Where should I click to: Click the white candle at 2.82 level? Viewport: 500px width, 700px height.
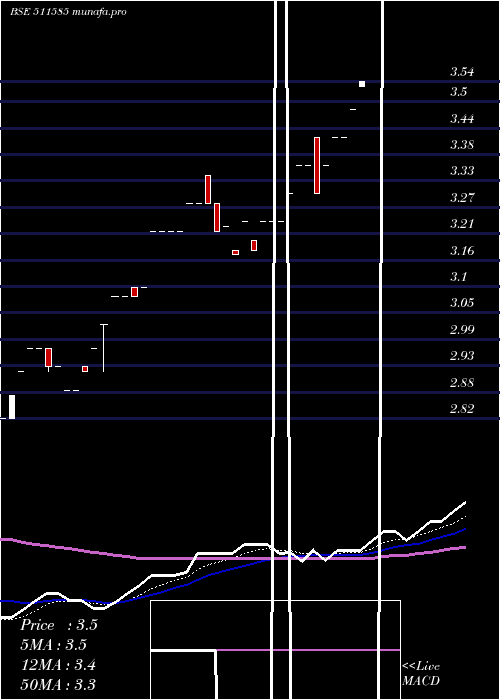(x=12, y=407)
